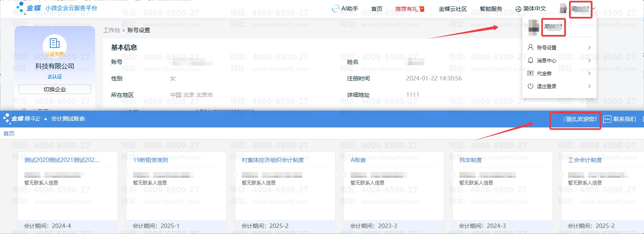Screen dimensions: 644x234
Task: Expand the username dropdown arrow in header
Action: coord(594,8)
